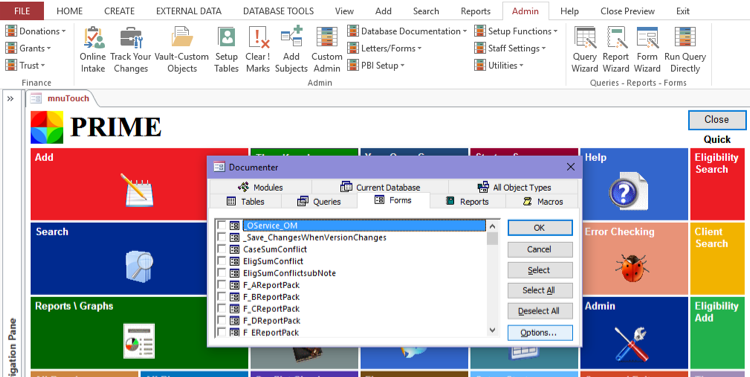Open Staff Settings dropdown

(510, 48)
